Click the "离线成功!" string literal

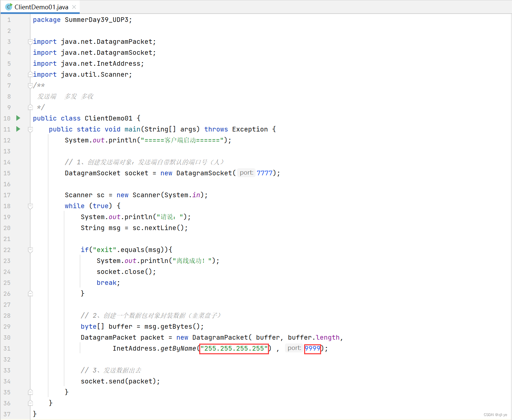click(192, 261)
